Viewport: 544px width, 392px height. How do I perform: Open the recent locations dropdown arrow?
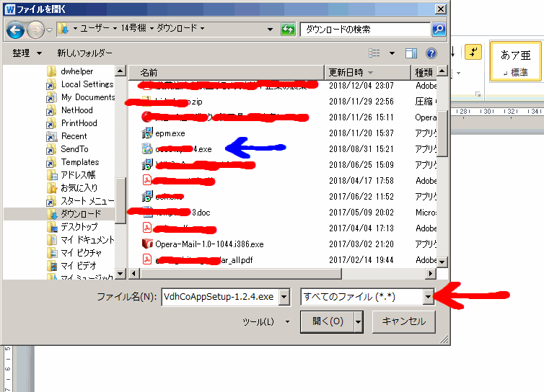(50, 30)
